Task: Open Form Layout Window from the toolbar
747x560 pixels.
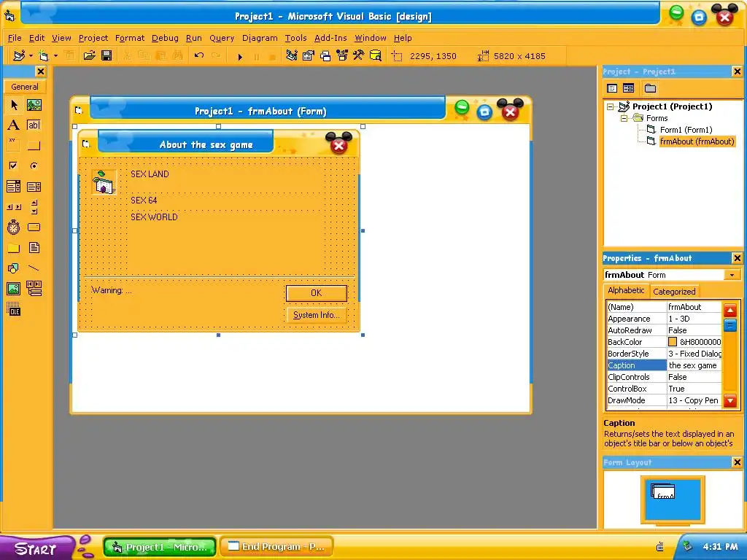Action: [325, 55]
